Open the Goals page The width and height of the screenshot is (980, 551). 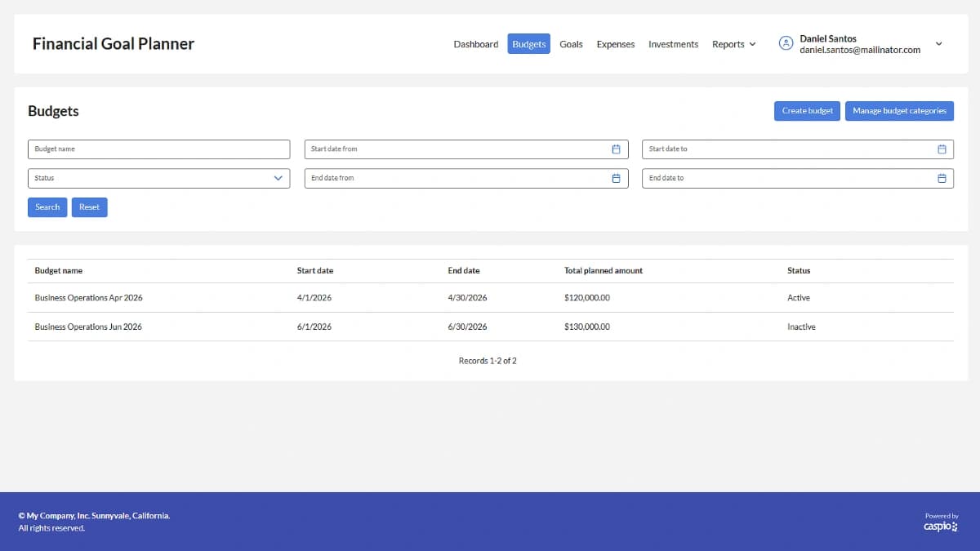pos(571,44)
